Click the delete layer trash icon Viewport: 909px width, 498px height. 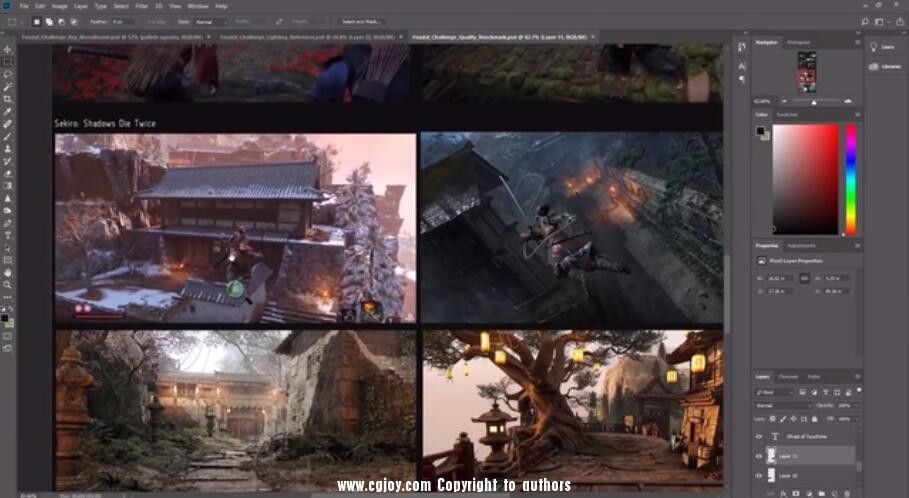click(848, 493)
